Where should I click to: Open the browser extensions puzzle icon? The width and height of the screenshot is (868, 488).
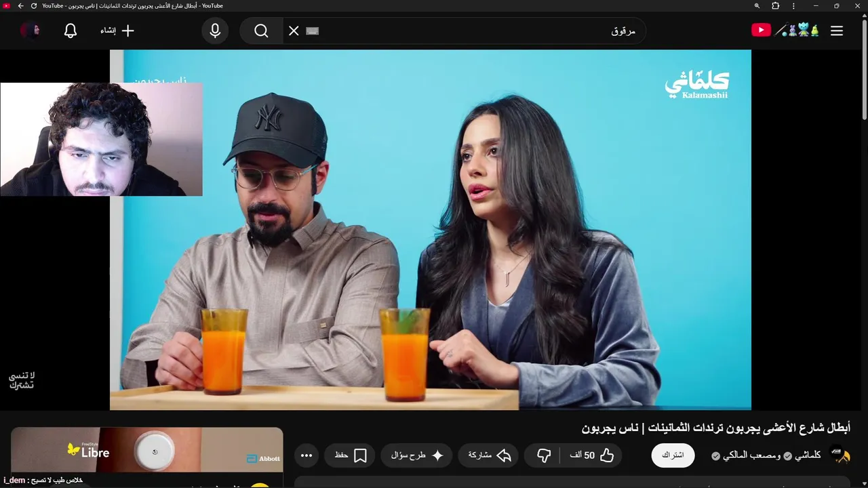(776, 6)
